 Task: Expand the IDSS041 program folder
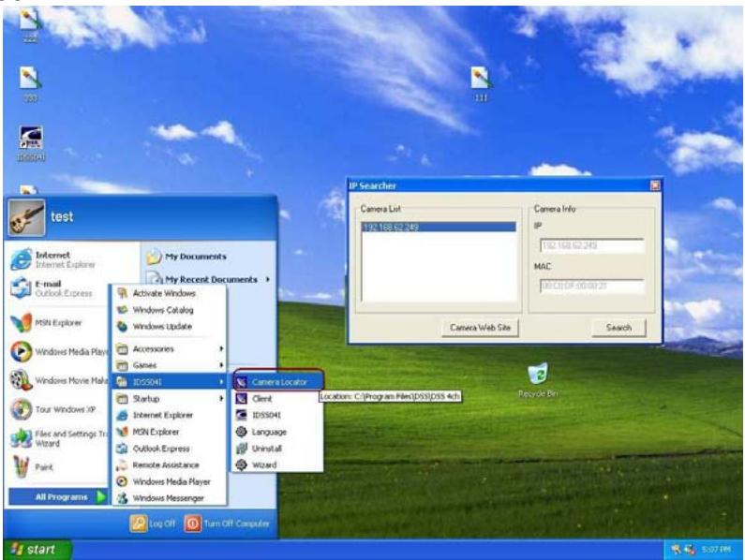click(169, 382)
